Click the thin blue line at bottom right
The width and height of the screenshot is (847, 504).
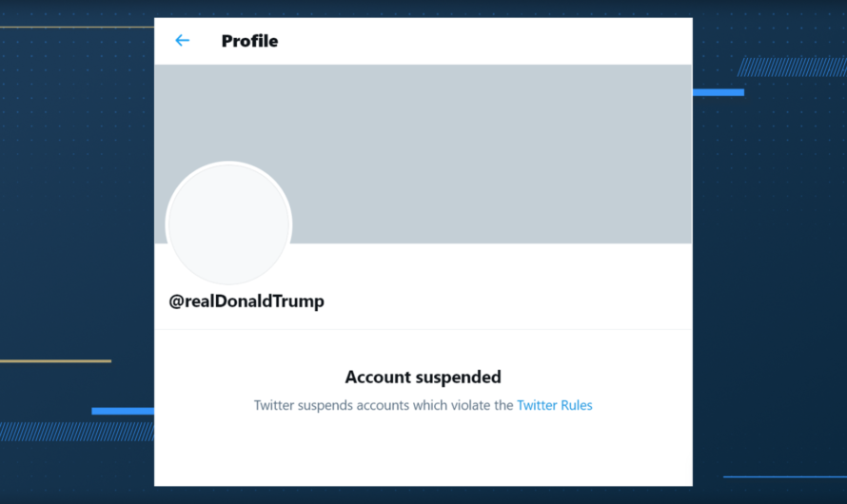[x=783, y=476]
